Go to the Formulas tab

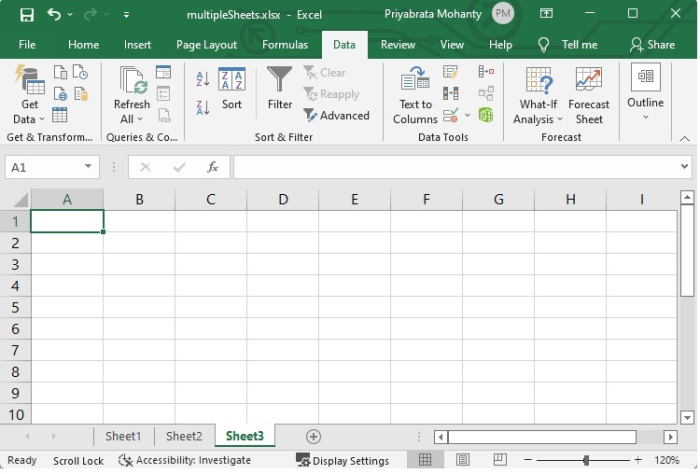pos(285,45)
